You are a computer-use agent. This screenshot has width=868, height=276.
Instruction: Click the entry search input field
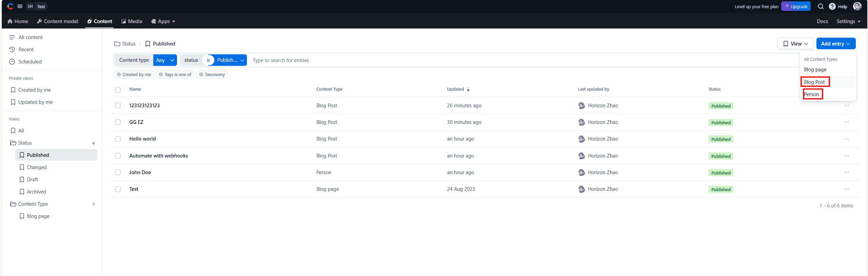point(522,60)
